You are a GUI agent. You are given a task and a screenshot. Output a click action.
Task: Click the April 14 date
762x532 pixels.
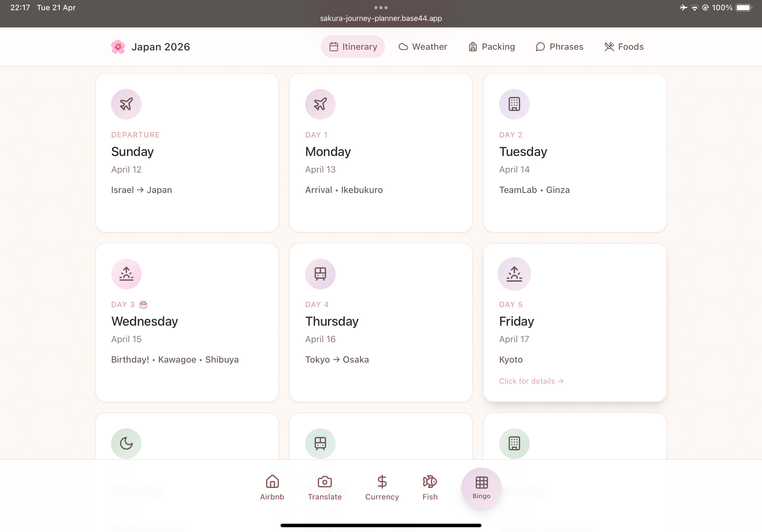[x=514, y=169]
